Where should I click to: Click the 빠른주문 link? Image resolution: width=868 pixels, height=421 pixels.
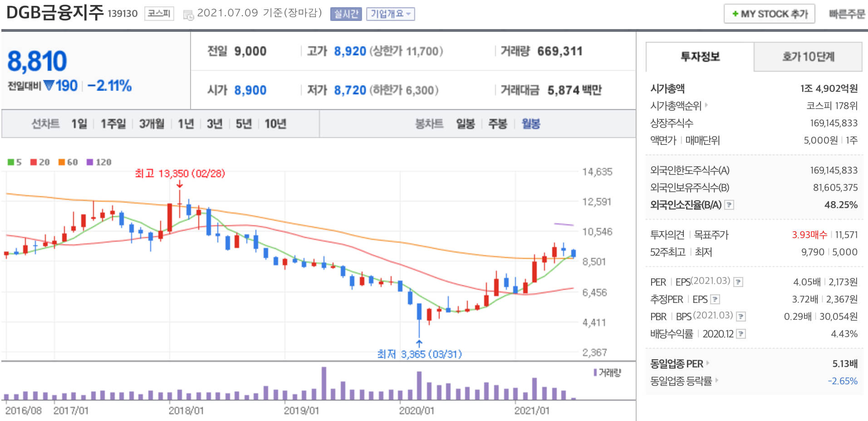pyautogui.click(x=847, y=14)
